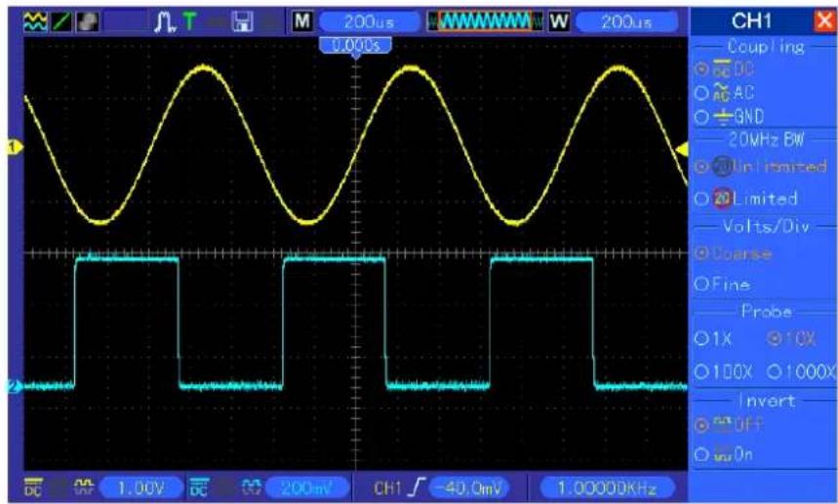The height and width of the screenshot is (504, 838).
Task: Click the CH1 1.00V volts per division value
Action: pyautogui.click(x=140, y=488)
